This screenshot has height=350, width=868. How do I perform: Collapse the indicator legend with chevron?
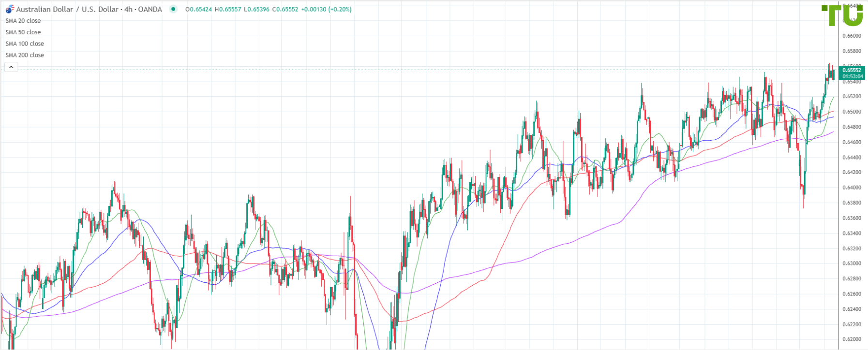point(11,67)
